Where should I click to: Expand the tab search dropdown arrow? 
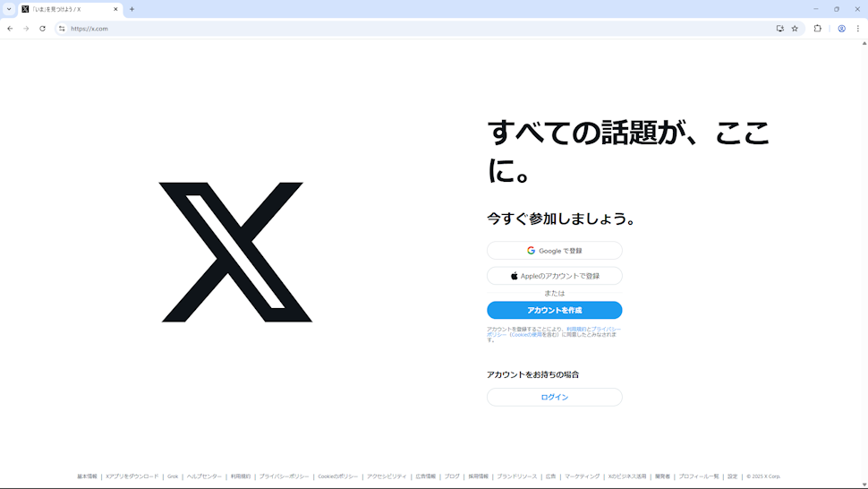(x=9, y=9)
